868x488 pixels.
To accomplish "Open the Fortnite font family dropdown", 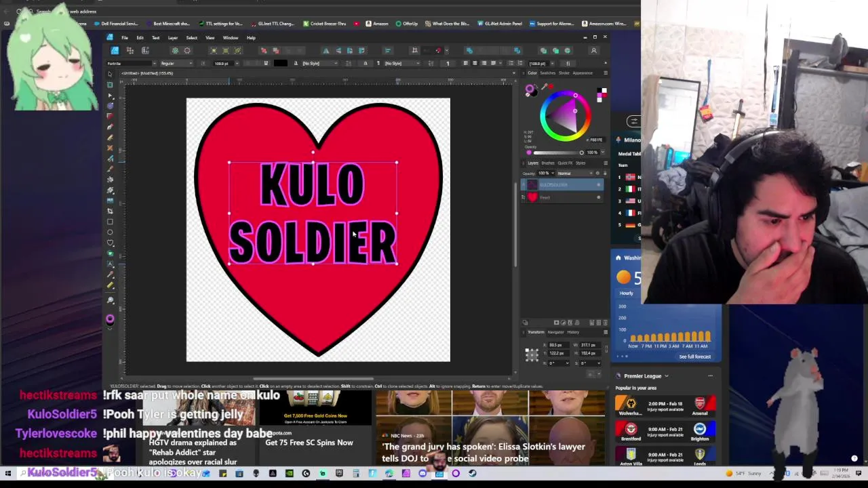I will pyautogui.click(x=154, y=63).
